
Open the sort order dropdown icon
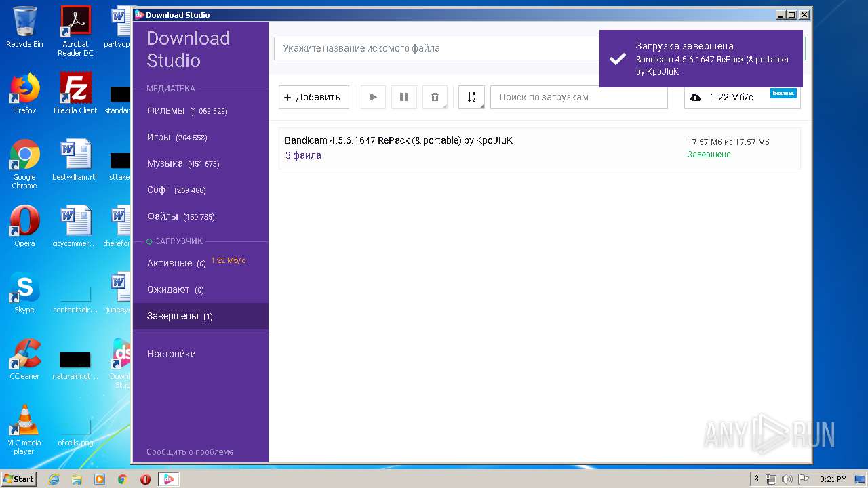pyautogui.click(x=471, y=97)
